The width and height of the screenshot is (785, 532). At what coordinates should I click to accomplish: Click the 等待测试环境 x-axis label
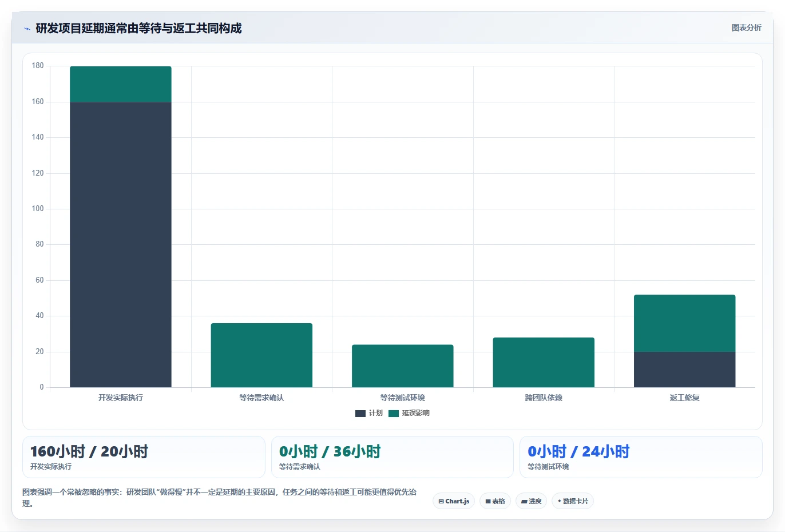(x=403, y=398)
